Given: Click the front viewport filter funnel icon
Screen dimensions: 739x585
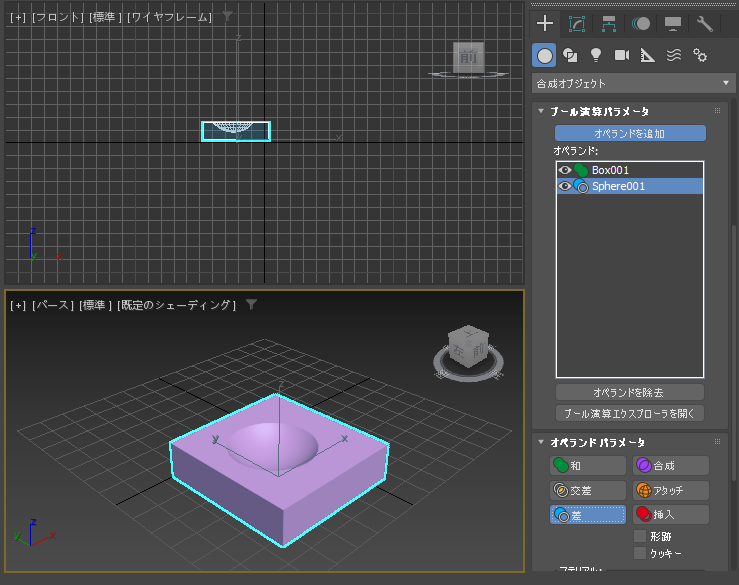Looking at the screenshot, I should coord(227,16).
